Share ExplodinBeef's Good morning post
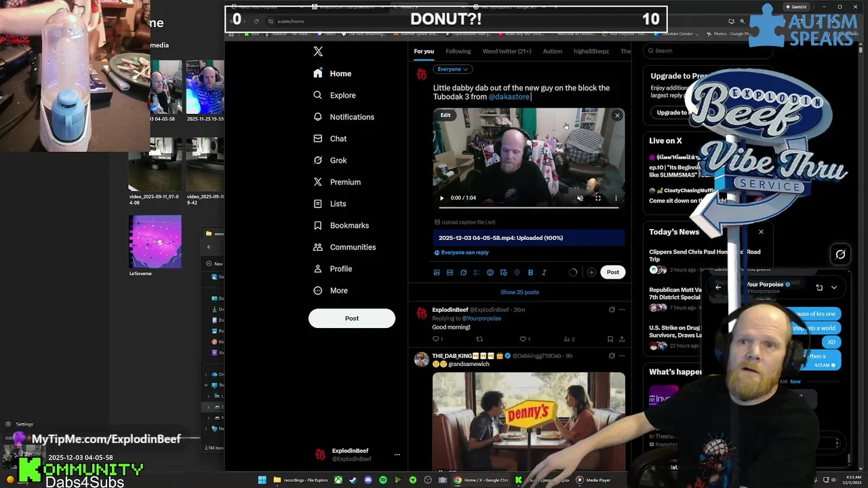The image size is (868, 488). pos(622,339)
